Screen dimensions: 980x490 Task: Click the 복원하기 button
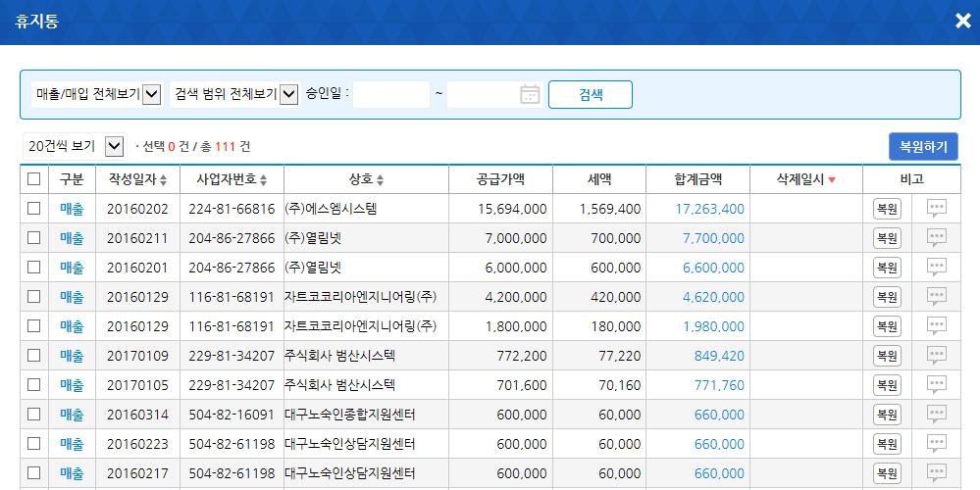pyautogui.click(x=923, y=147)
